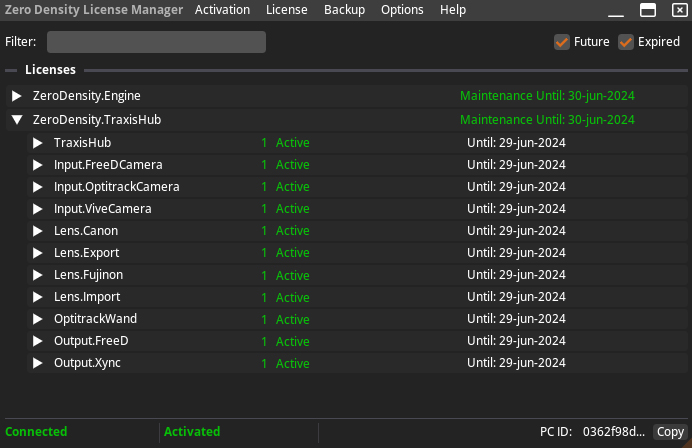This screenshot has height=448, width=692.
Task: Open the Options menu
Action: click(402, 10)
